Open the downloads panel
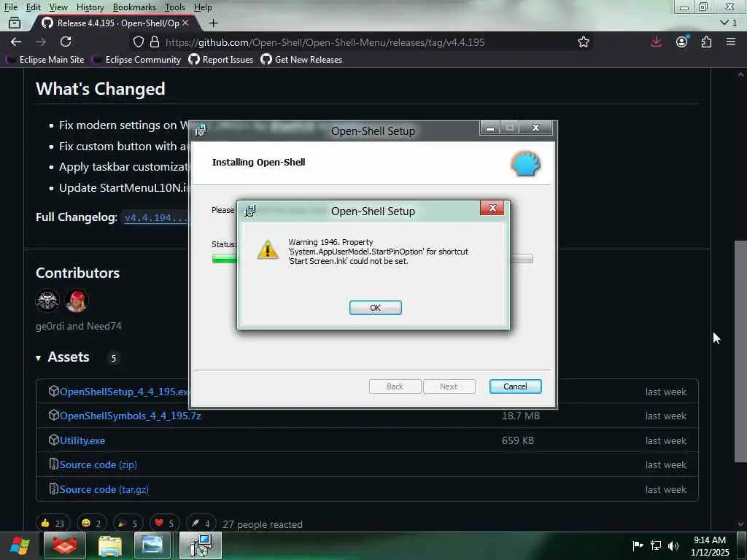 pyautogui.click(x=656, y=42)
